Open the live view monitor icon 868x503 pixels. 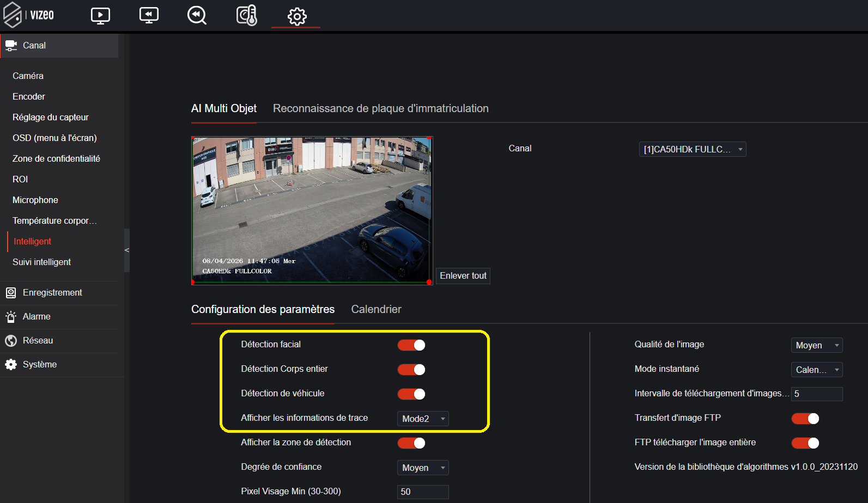(x=100, y=15)
